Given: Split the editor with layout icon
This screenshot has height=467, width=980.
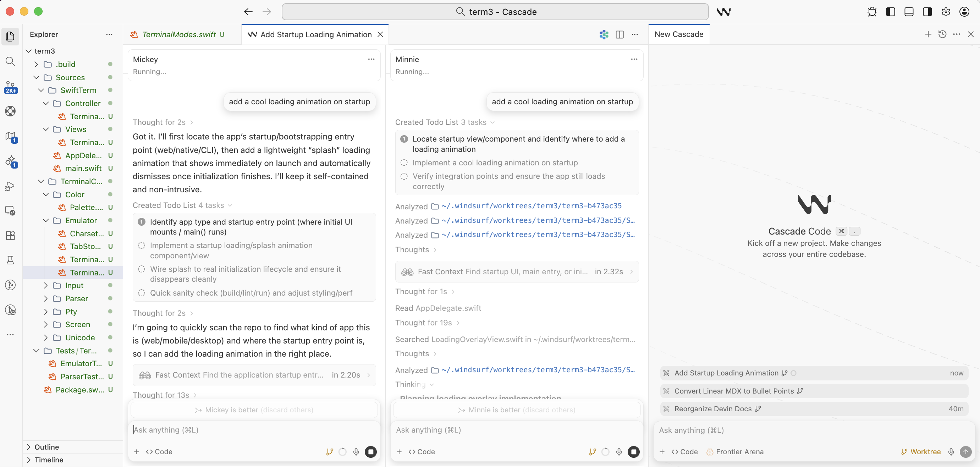Looking at the screenshot, I should 620,34.
